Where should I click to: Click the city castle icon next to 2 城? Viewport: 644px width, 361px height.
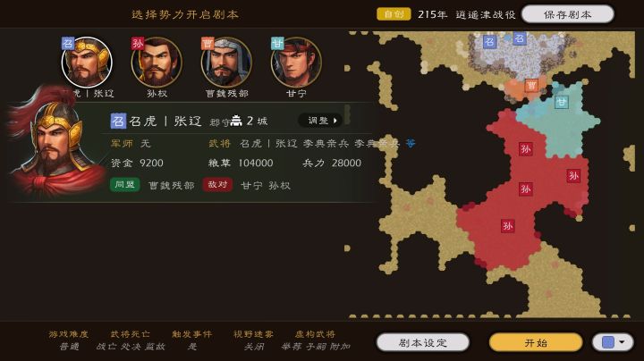pyautogui.click(x=236, y=121)
